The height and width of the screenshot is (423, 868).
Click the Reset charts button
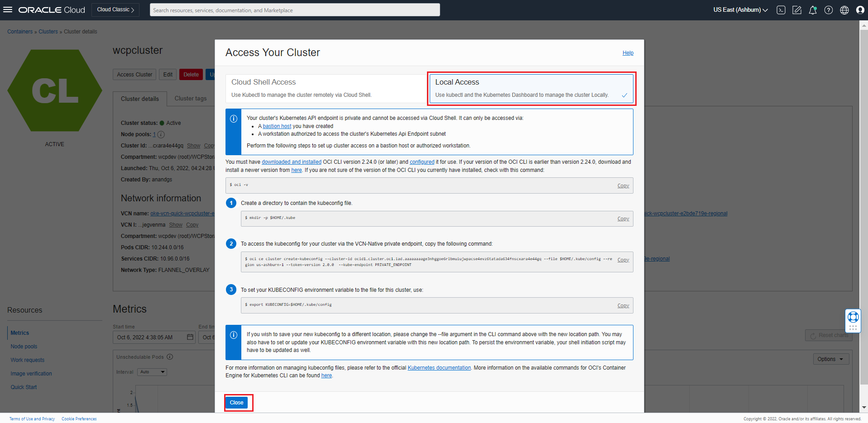tap(829, 335)
